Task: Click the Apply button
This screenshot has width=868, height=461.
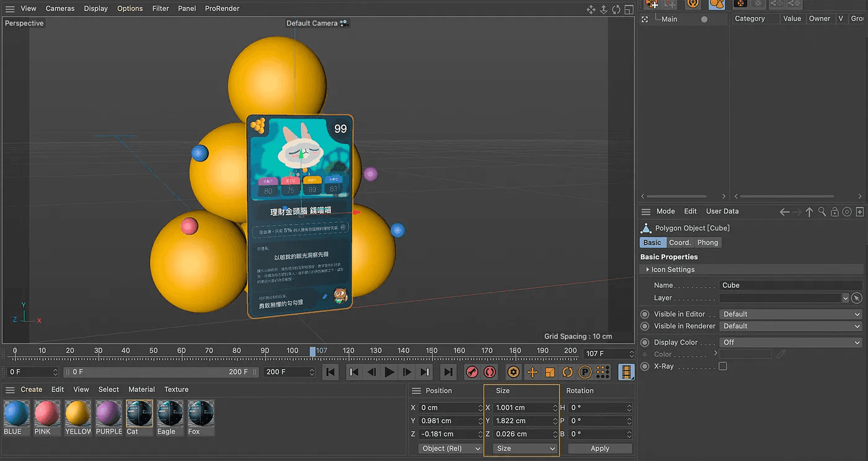Action: pos(600,449)
